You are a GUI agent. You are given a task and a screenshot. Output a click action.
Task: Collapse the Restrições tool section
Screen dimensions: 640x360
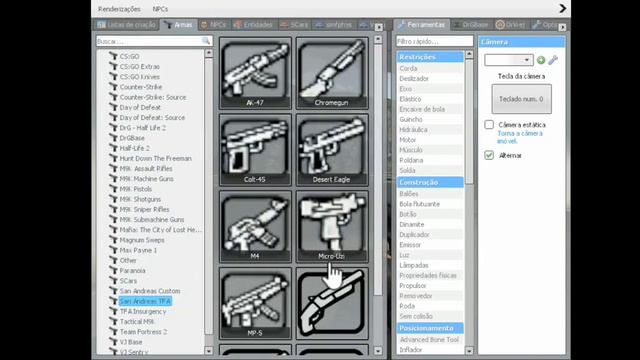click(x=430, y=57)
